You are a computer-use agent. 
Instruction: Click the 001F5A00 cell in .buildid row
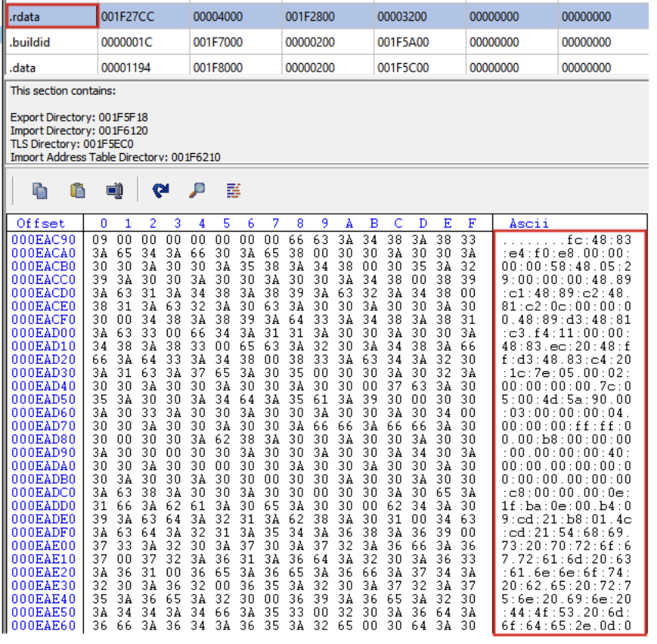pos(403,42)
